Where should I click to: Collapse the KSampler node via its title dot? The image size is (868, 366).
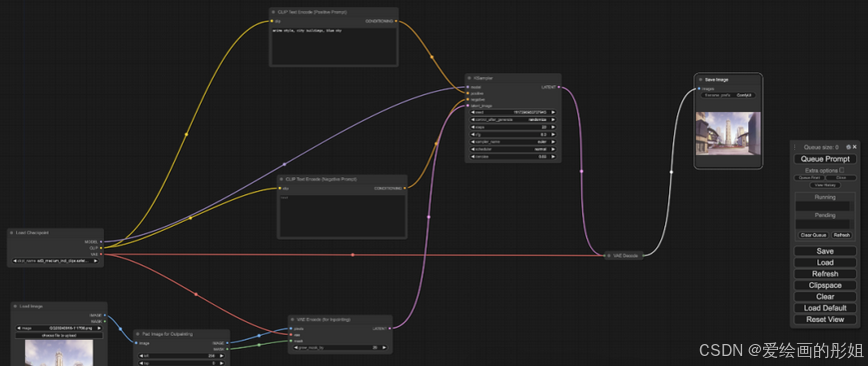point(469,78)
